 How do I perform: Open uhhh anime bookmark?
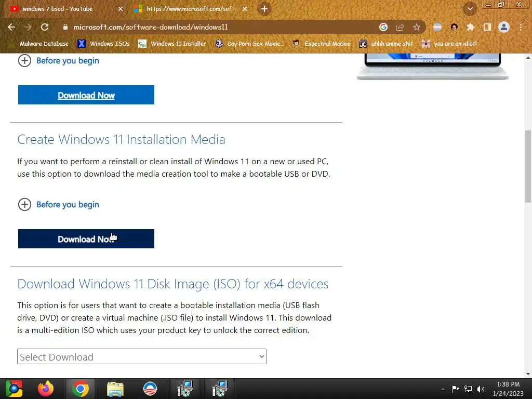(x=387, y=44)
